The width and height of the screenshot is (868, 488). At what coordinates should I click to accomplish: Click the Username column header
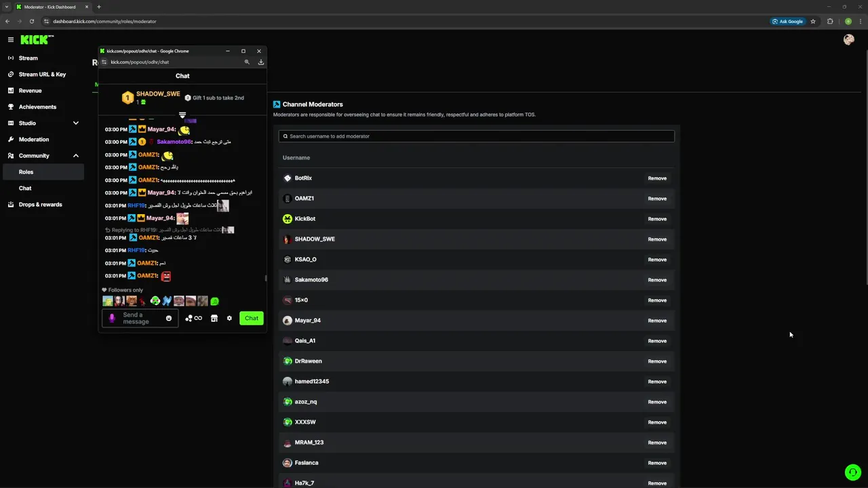click(296, 158)
